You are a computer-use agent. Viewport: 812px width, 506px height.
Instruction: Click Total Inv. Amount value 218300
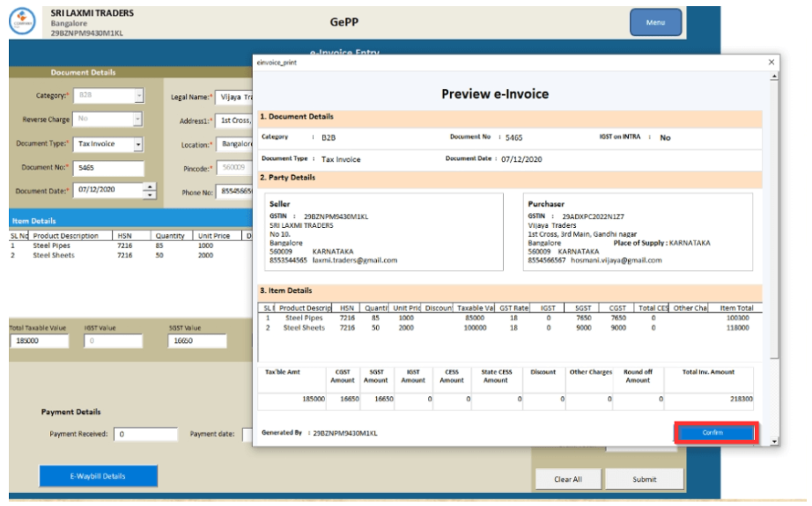click(x=741, y=399)
